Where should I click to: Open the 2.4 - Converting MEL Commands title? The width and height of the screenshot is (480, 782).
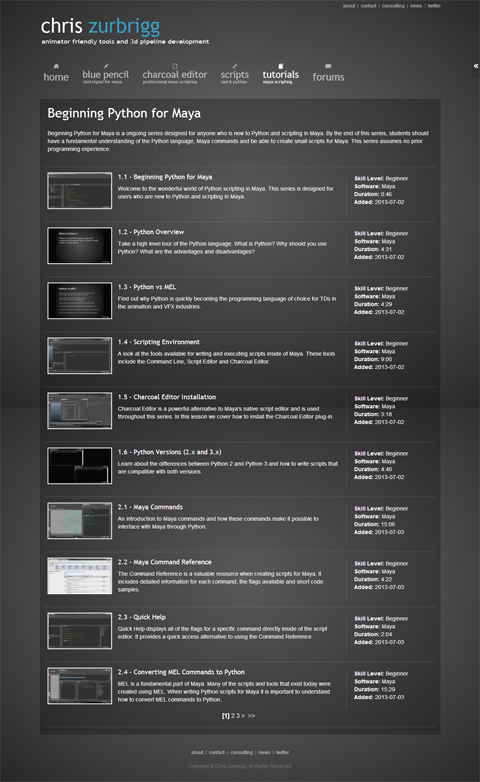tap(181, 672)
